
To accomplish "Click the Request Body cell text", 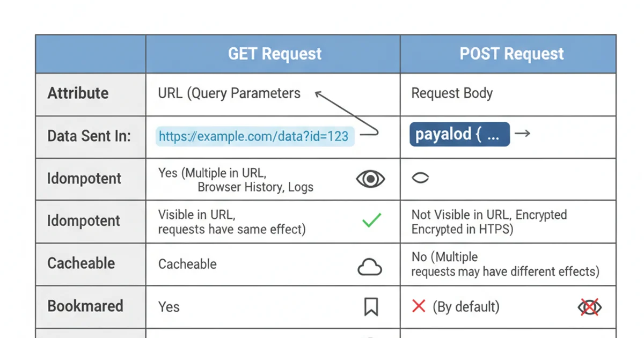I will tap(452, 93).
